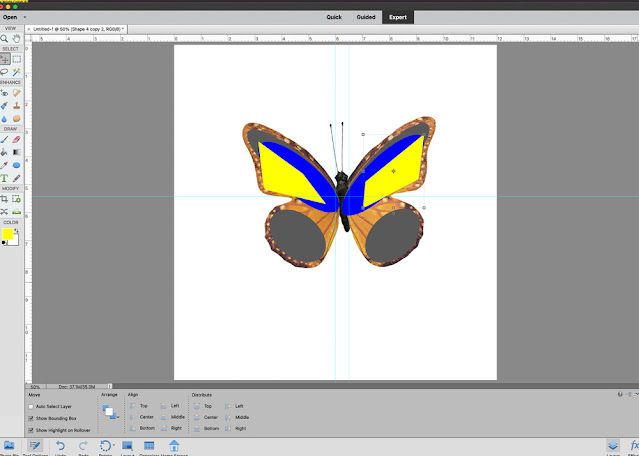639x456 pixels.
Task: Select the Recompose tool
Action: pyautogui.click(x=17, y=199)
